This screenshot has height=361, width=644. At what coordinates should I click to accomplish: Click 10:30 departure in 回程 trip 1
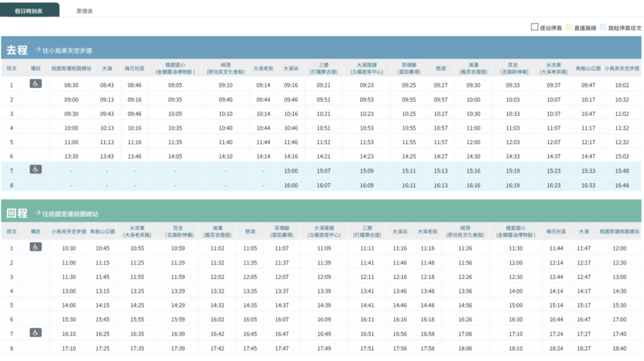[x=69, y=248]
